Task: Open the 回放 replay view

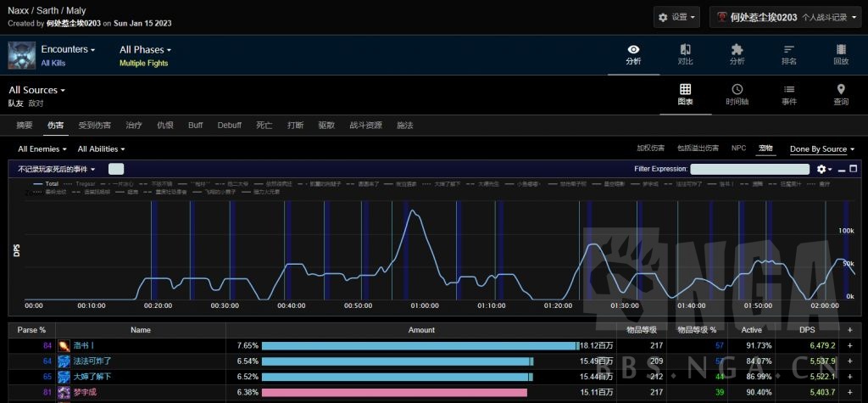Action: 840,54
